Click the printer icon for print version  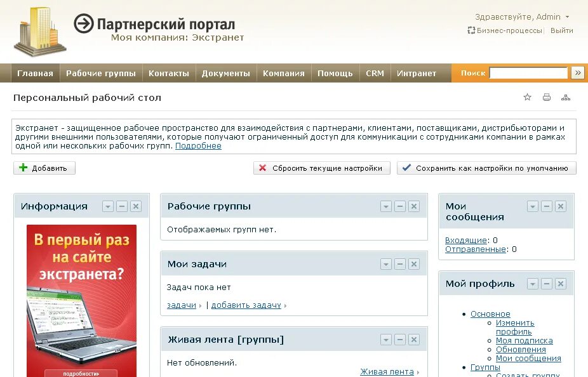pyautogui.click(x=547, y=98)
